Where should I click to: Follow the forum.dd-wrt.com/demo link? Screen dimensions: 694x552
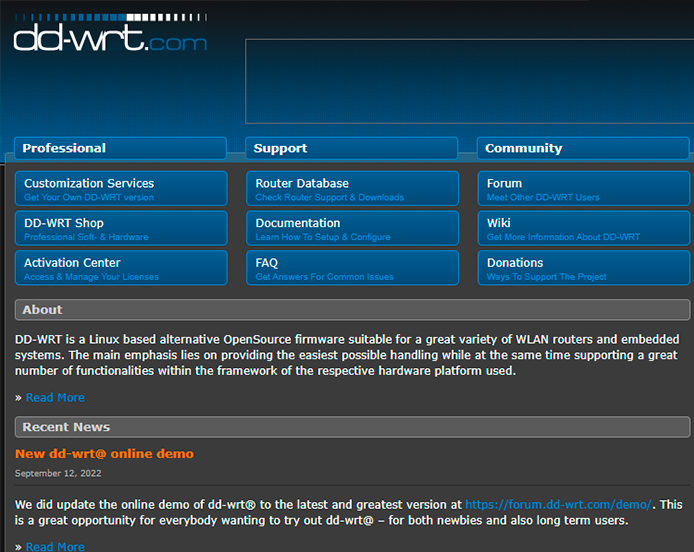558,505
